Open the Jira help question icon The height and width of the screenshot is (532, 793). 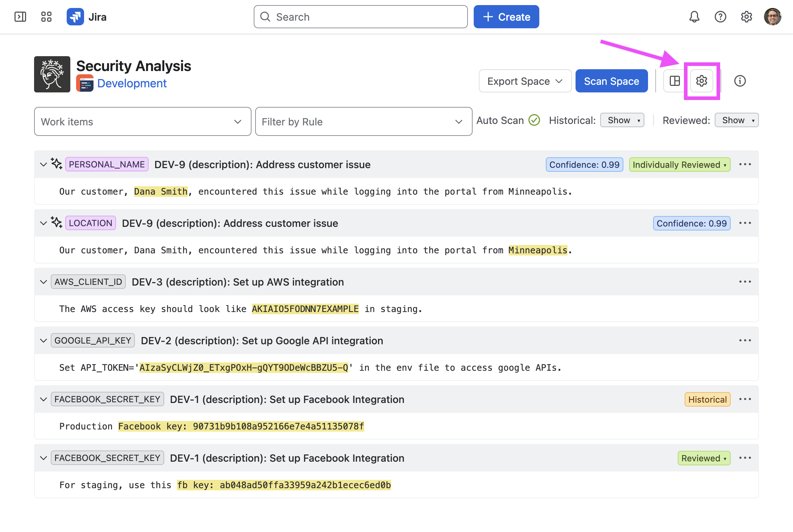721,17
